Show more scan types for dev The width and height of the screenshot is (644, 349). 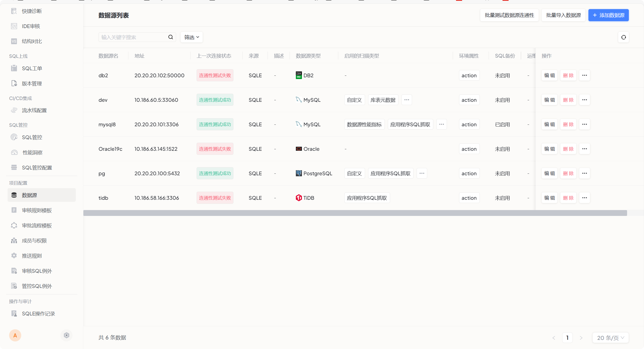407,100
